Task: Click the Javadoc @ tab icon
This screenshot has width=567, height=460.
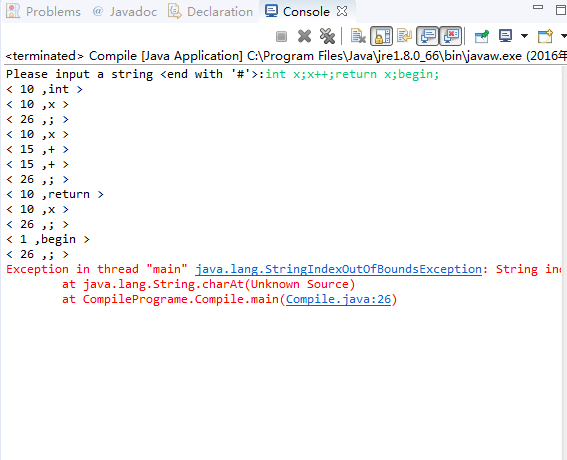Action: [98, 11]
